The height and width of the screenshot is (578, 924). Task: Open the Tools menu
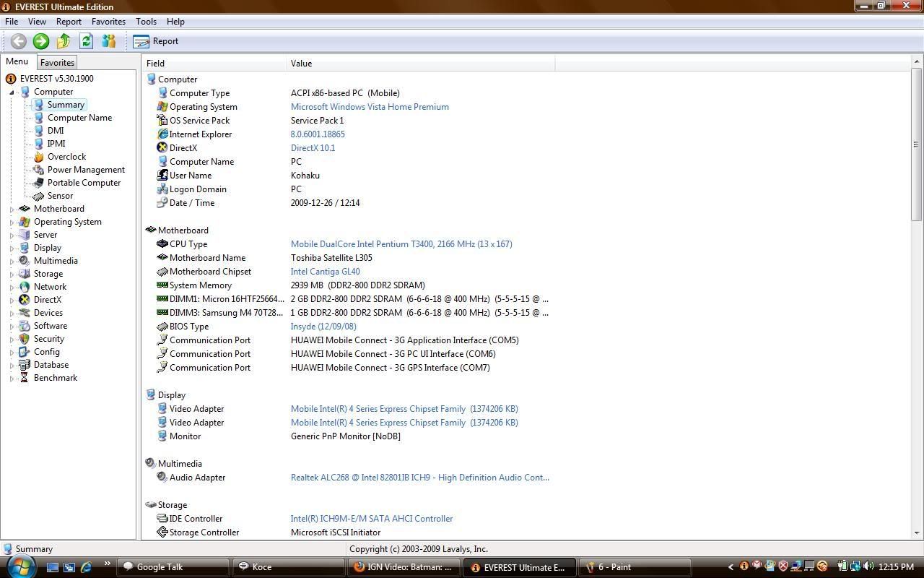146,22
